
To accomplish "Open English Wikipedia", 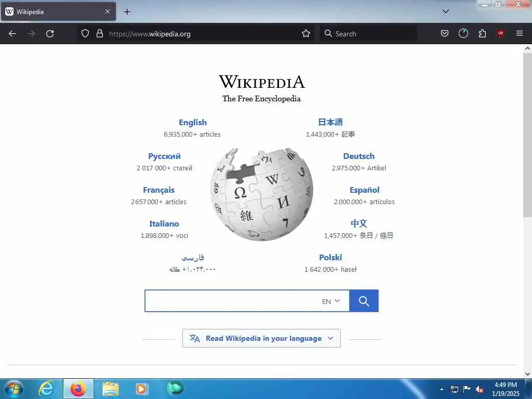I will pyautogui.click(x=193, y=122).
